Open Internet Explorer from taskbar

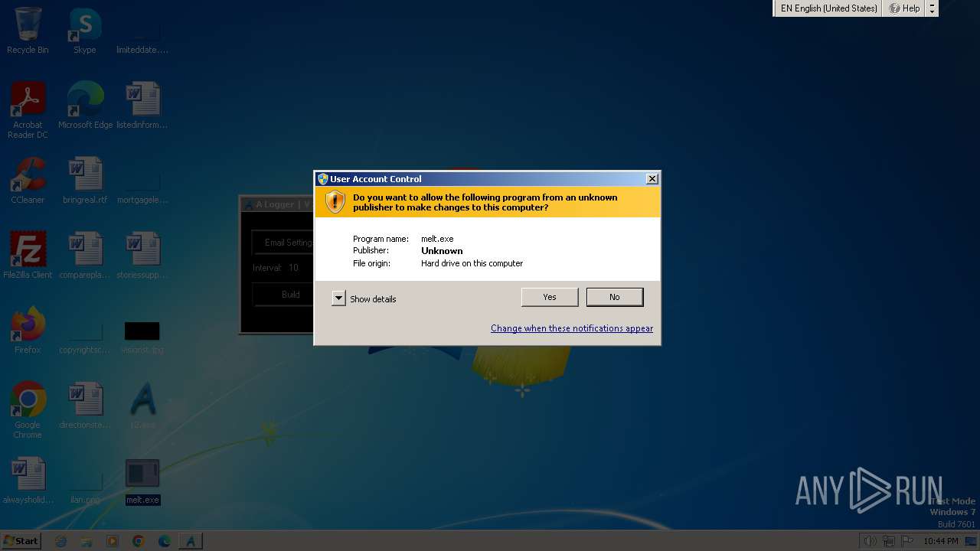pyautogui.click(x=61, y=541)
